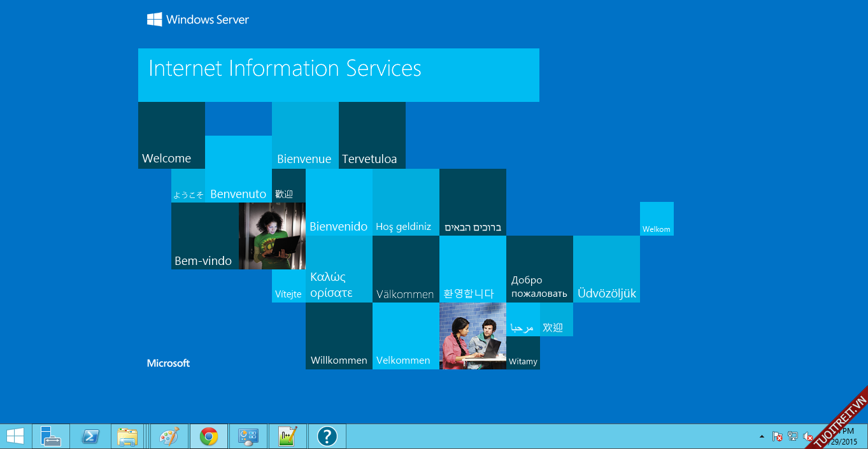
Task: Launch Notepad++ from the taskbar
Action: (x=287, y=436)
